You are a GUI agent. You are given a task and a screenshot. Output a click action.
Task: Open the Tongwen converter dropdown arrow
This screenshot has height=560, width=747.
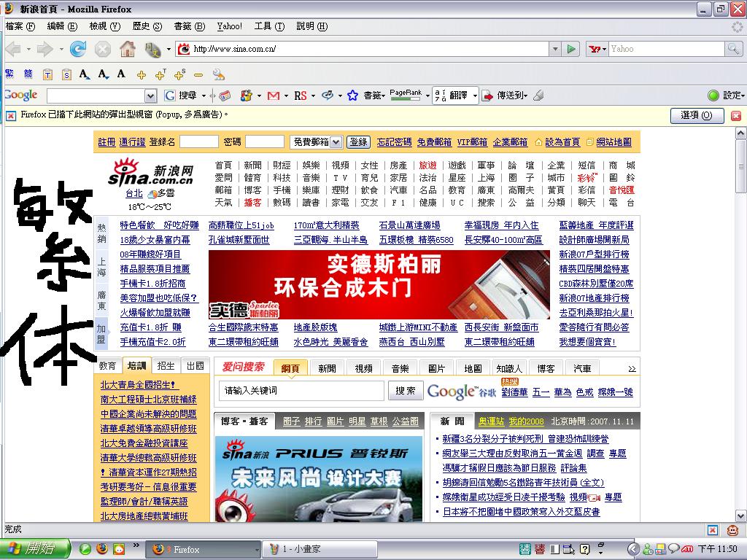[169, 49]
